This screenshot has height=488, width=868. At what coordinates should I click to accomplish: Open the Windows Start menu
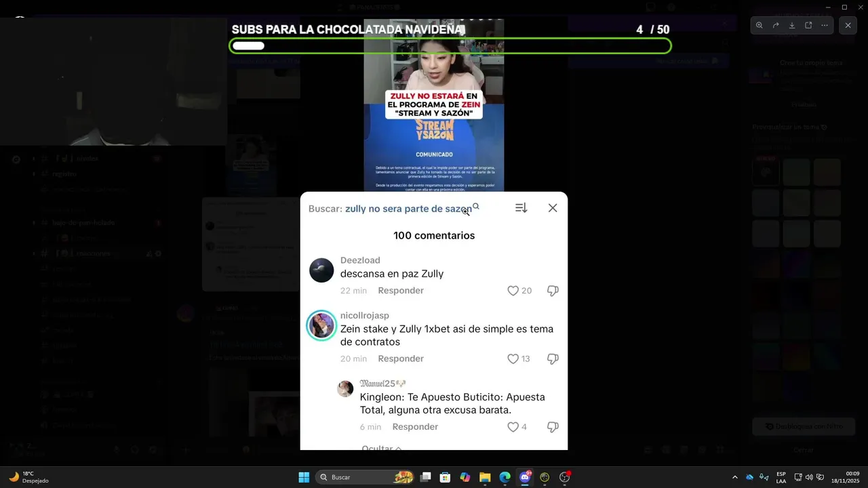click(304, 477)
